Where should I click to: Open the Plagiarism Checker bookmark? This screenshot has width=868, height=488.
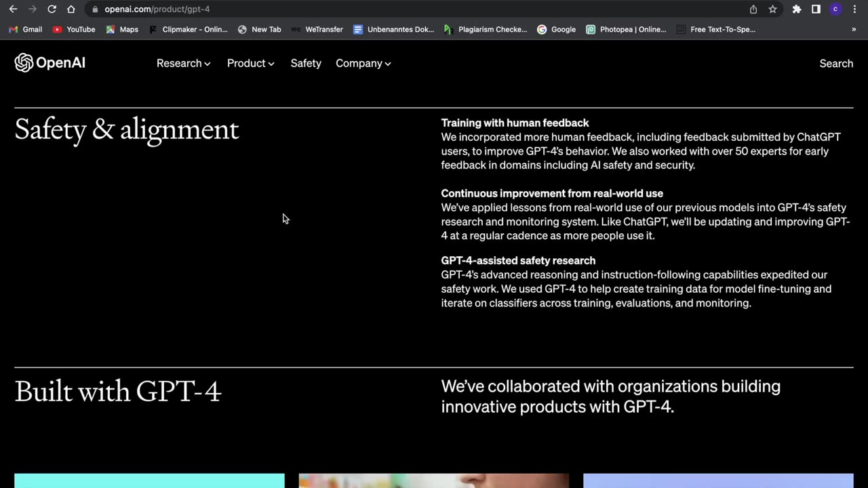tap(486, 29)
